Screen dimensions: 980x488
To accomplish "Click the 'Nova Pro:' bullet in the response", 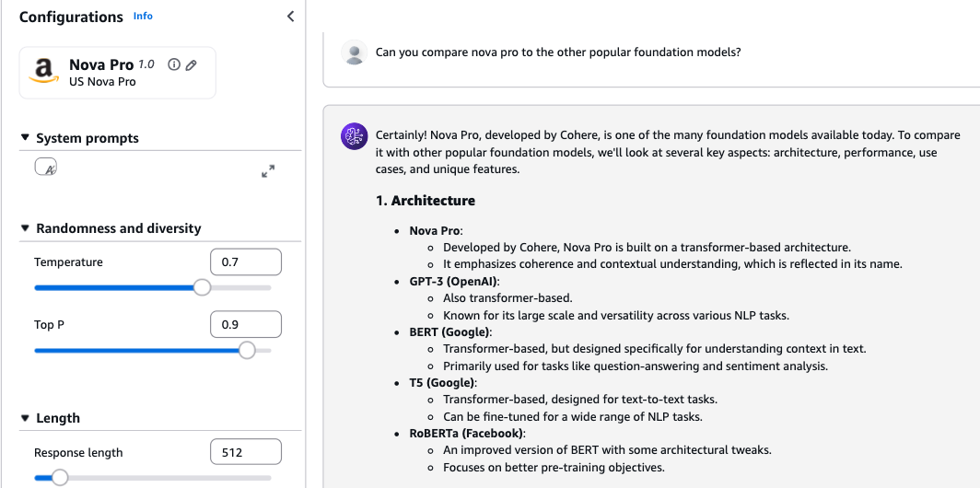I will point(437,230).
